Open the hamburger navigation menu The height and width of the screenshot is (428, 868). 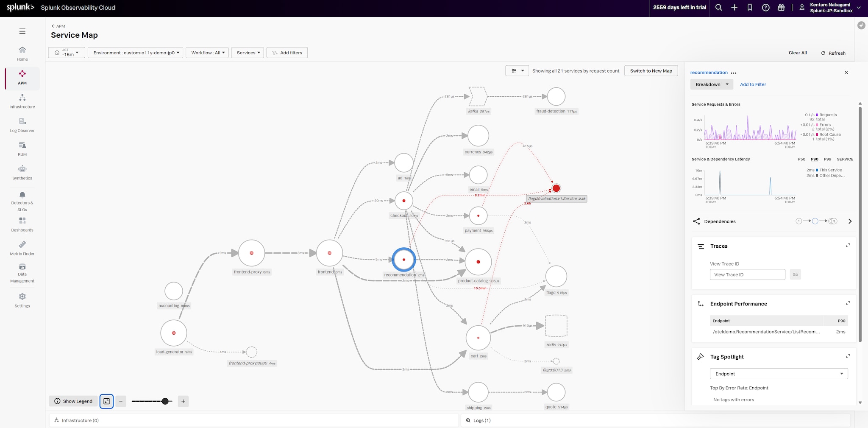point(22,31)
